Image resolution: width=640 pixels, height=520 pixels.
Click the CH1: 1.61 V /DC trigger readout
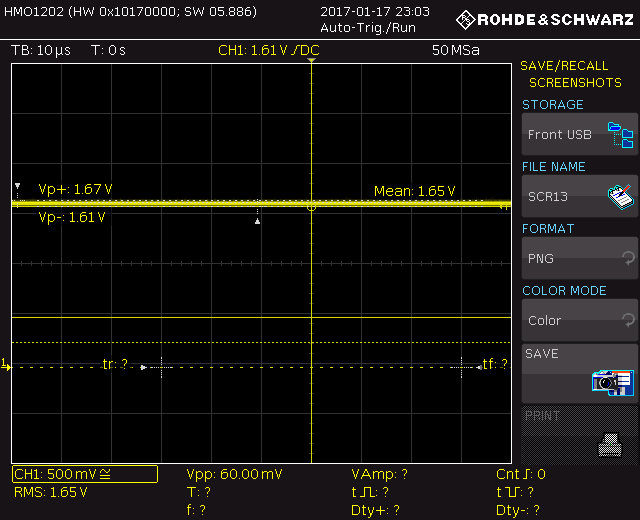pyautogui.click(x=269, y=50)
